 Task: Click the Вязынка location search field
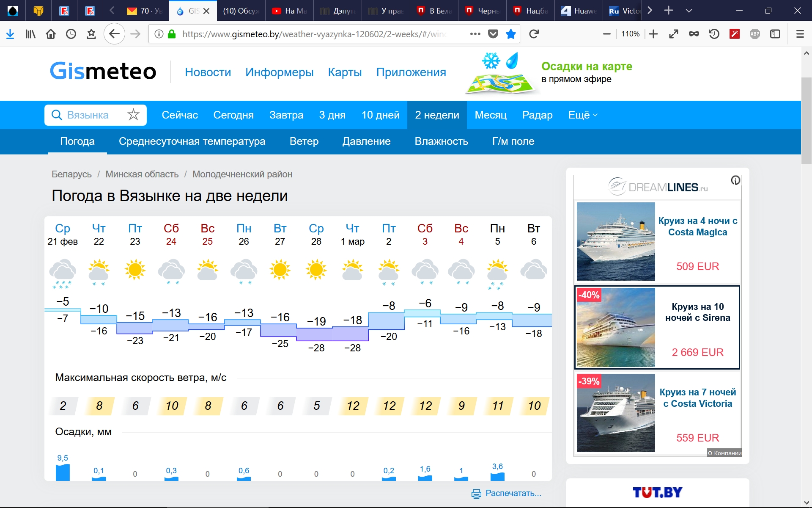click(x=88, y=115)
